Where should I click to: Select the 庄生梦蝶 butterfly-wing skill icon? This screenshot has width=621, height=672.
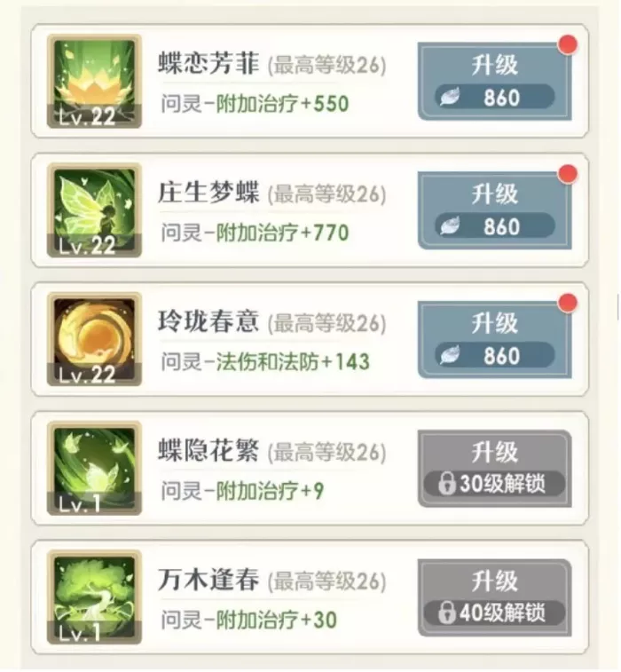point(94,210)
